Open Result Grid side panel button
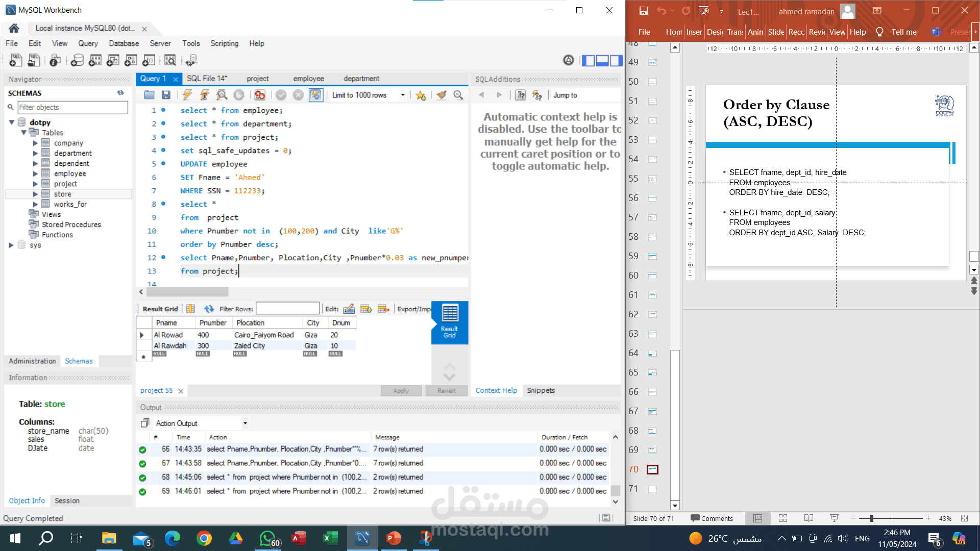The width and height of the screenshot is (980, 551). (449, 322)
